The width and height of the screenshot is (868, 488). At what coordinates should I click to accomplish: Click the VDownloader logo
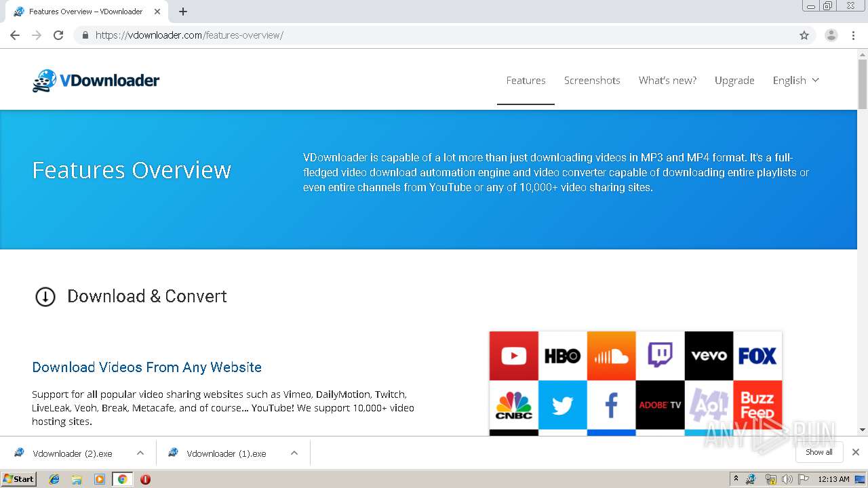point(96,81)
